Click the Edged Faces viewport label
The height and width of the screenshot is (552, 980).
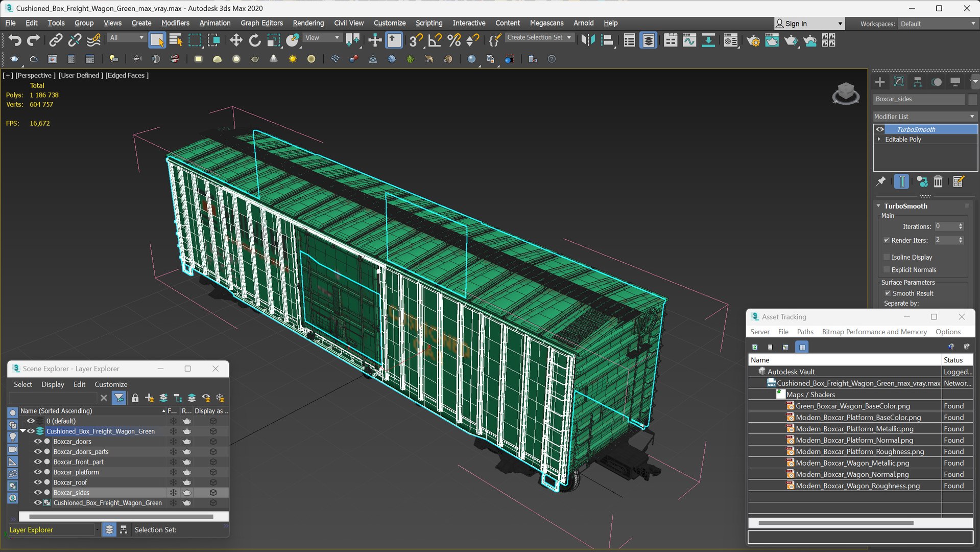pyautogui.click(x=127, y=75)
